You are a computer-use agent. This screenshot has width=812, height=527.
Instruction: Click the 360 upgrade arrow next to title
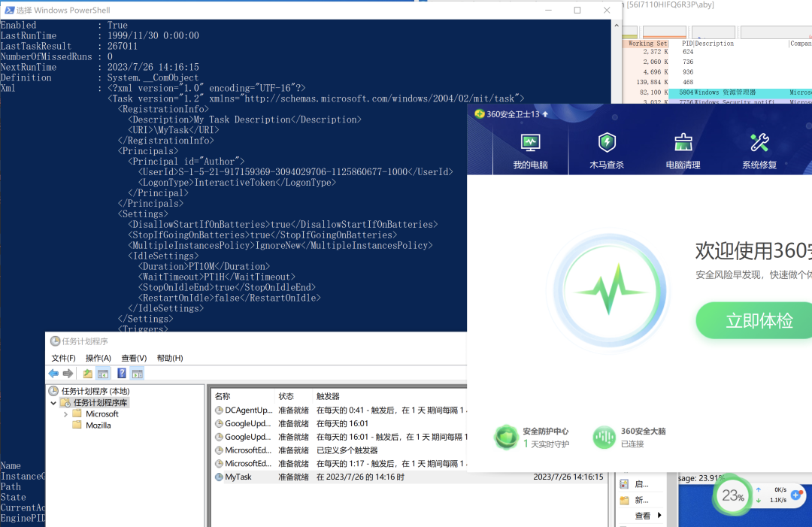pos(545,114)
